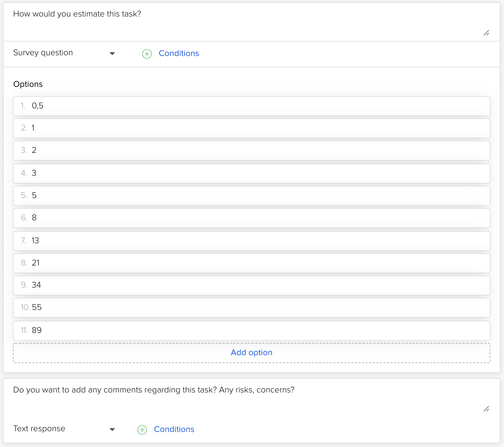Focus the option 9 field showing 34
The image size is (504, 447).
(251, 286)
